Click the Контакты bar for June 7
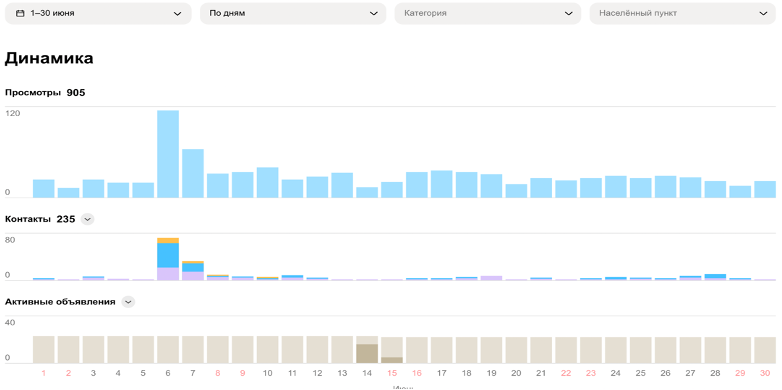Viewport: 782px width, 390px height. (x=193, y=271)
